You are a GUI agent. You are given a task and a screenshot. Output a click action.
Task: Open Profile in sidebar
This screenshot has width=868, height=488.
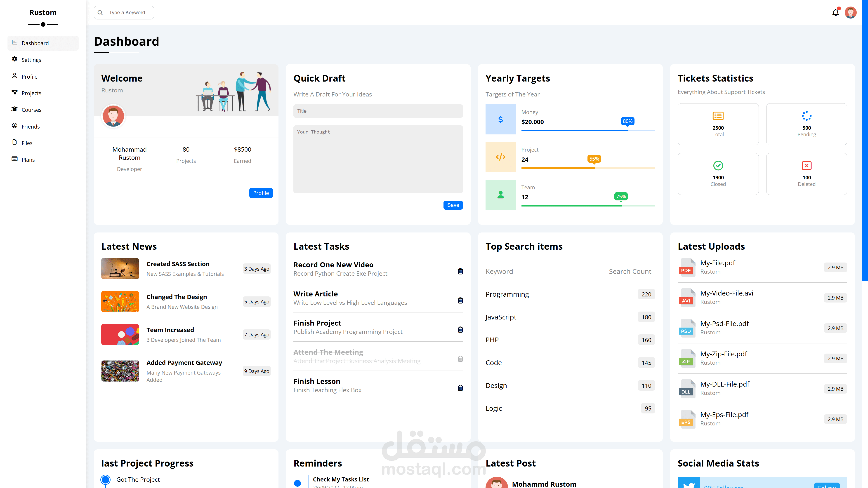(x=43, y=76)
